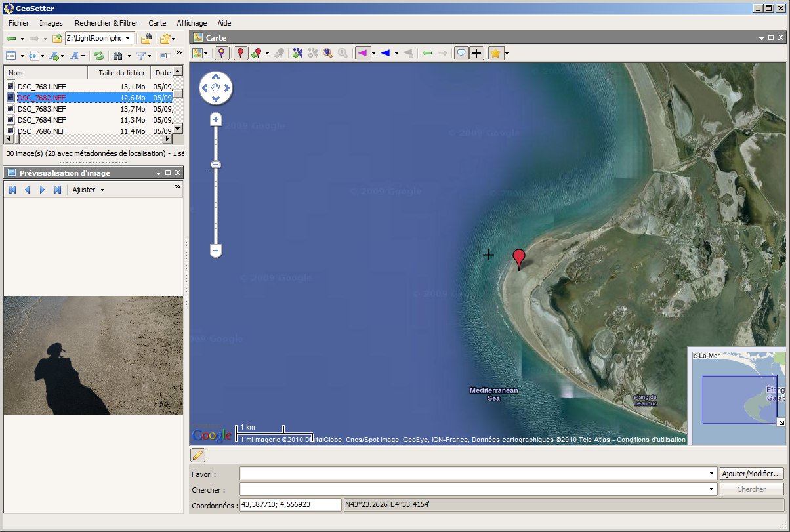Image resolution: width=790 pixels, height=532 pixels.
Task: Jump to last image in preview panel
Action: pyautogui.click(x=58, y=190)
